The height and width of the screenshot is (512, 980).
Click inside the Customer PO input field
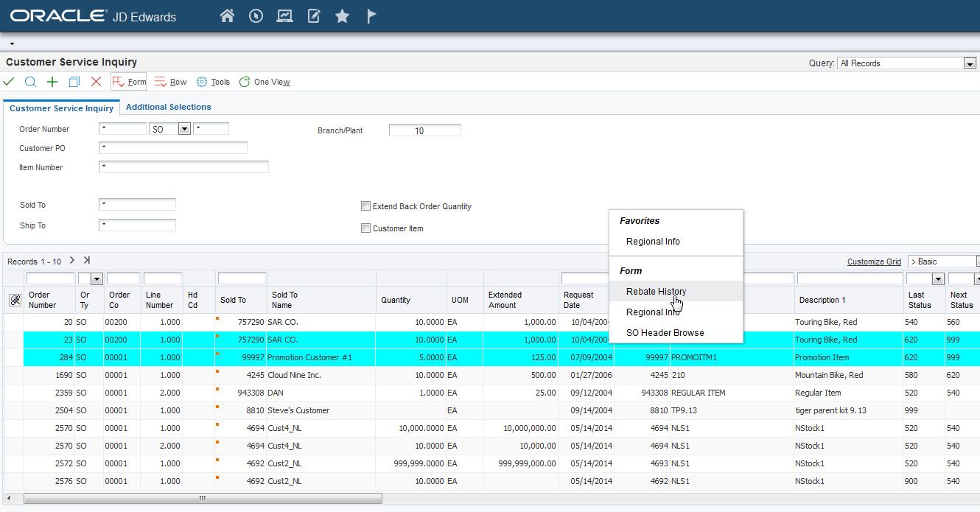pos(173,147)
